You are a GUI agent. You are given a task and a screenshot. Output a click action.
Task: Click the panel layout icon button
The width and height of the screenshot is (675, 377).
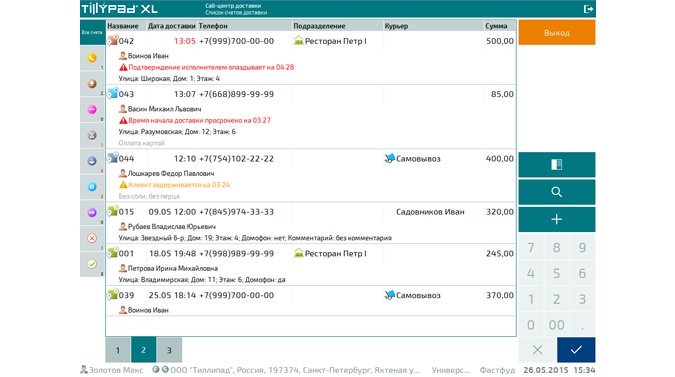click(557, 164)
